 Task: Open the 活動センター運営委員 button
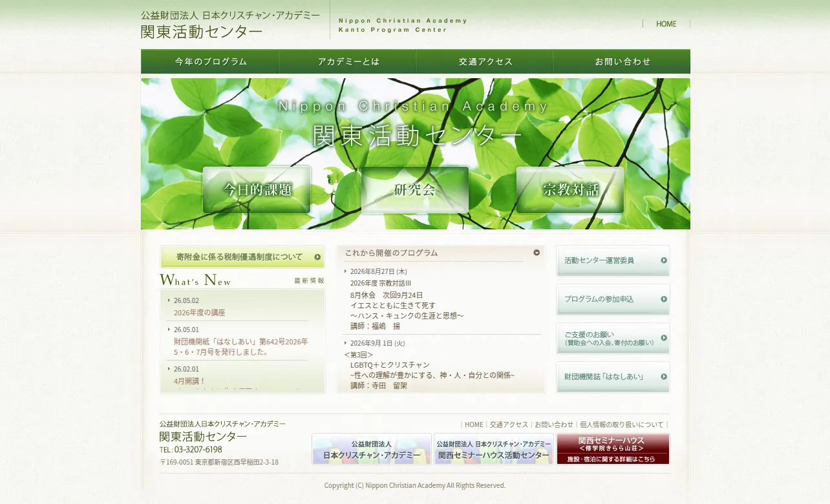coord(613,260)
